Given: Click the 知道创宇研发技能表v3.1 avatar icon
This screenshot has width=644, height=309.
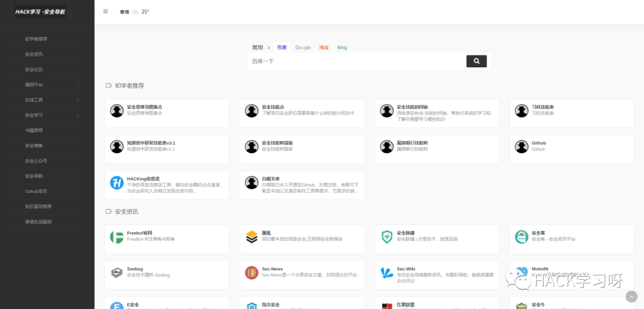Looking at the screenshot, I should click(x=117, y=146).
